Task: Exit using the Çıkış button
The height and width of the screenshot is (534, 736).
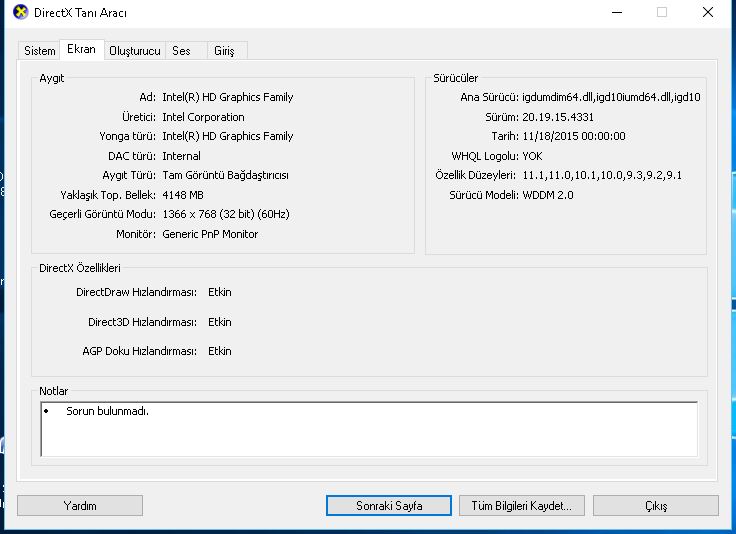Action: tap(656, 506)
